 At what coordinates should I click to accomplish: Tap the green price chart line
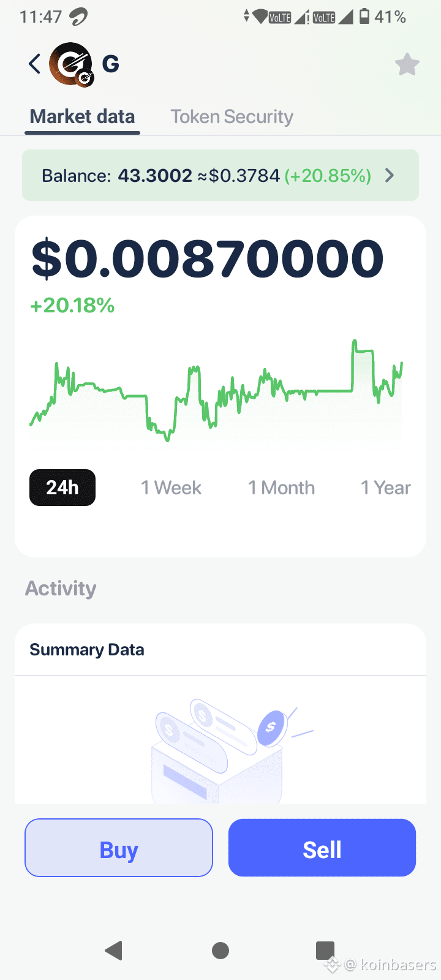coord(216,390)
